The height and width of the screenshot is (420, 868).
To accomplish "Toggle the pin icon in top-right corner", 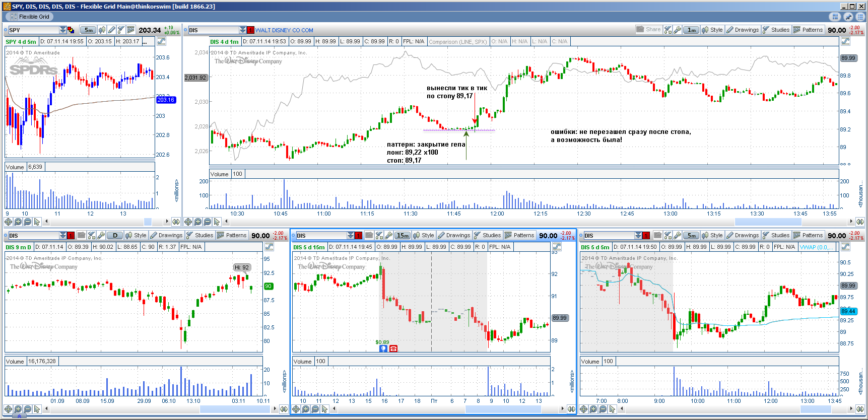I will tap(848, 17).
